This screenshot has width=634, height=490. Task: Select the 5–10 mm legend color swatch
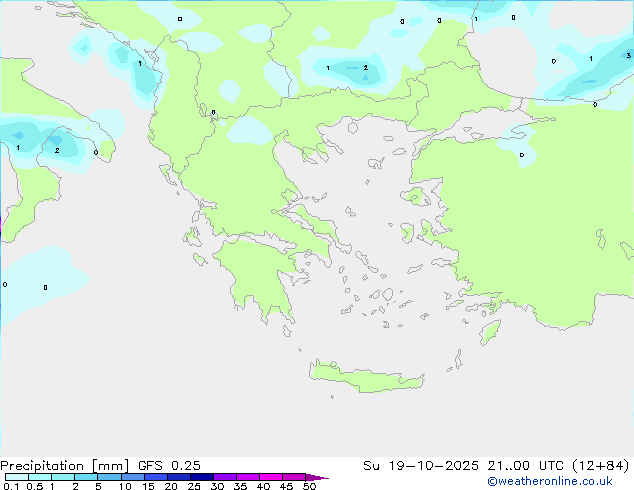coord(109,477)
